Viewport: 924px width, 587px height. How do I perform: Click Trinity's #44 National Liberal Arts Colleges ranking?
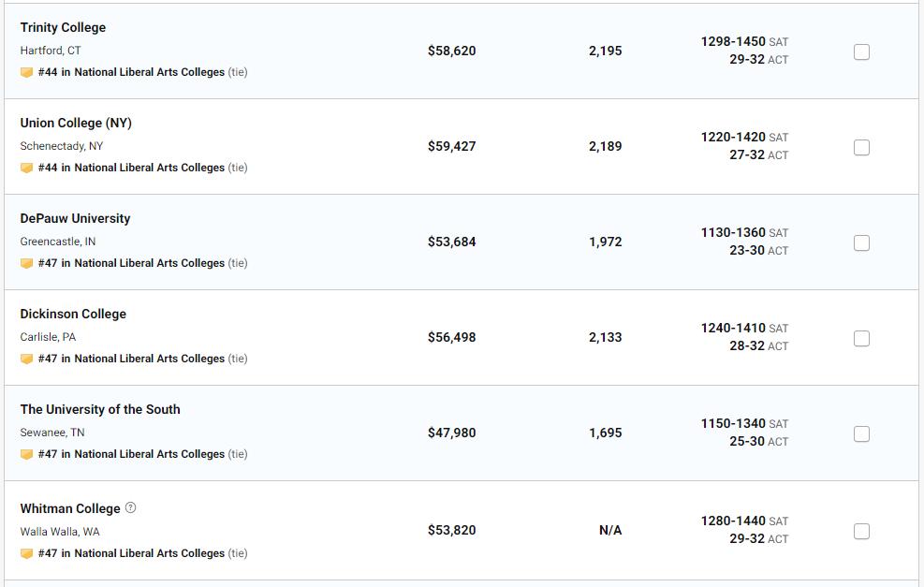[131, 72]
